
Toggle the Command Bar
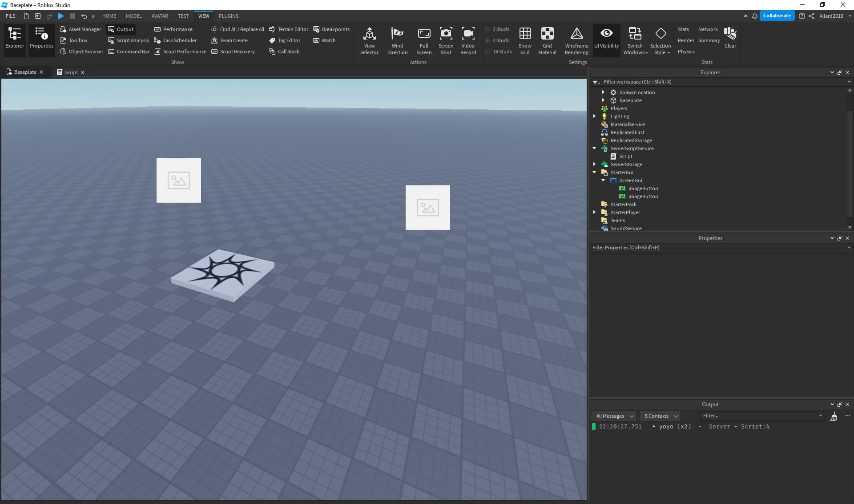[129, 51]
